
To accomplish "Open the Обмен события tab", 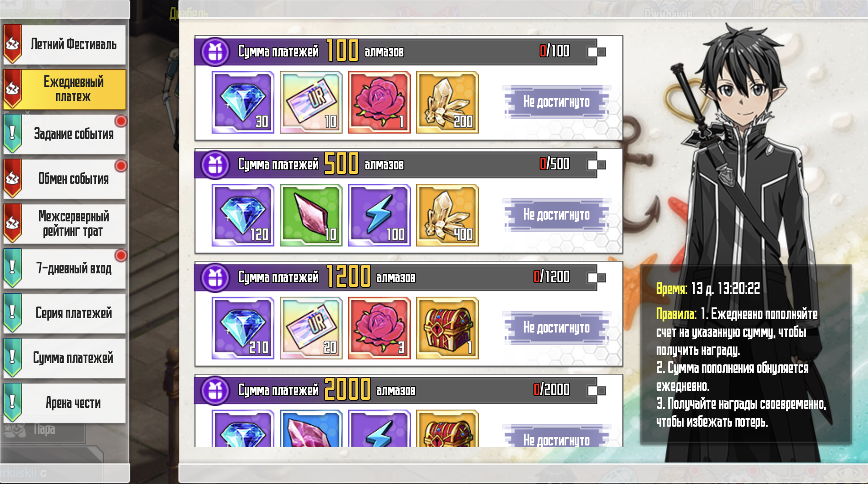I will point(65,179).
